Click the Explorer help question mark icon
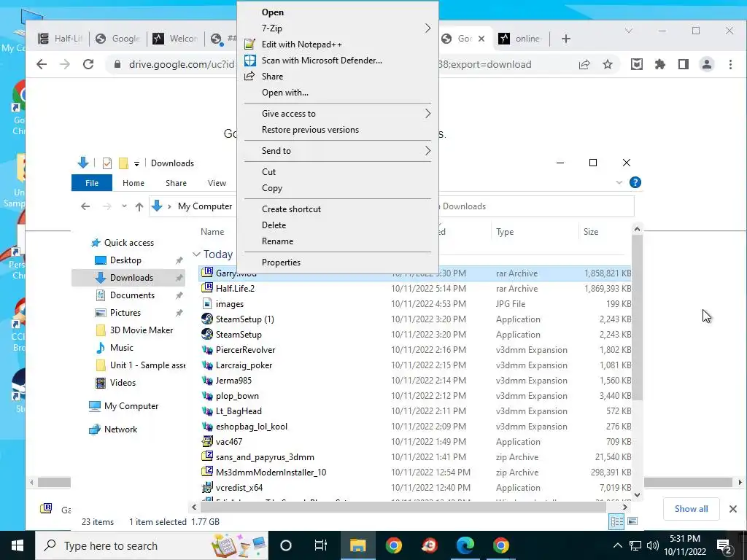The width and height of the screenshot is (747, 560). [x=635, y=182]
